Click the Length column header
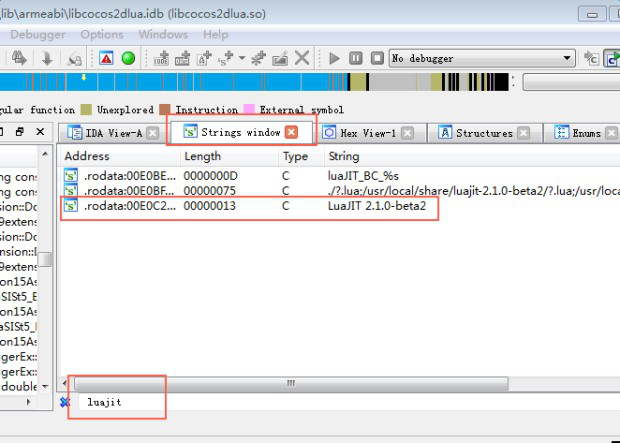Image resolution: width=620 pixels, height=443 pixels. 230,156
